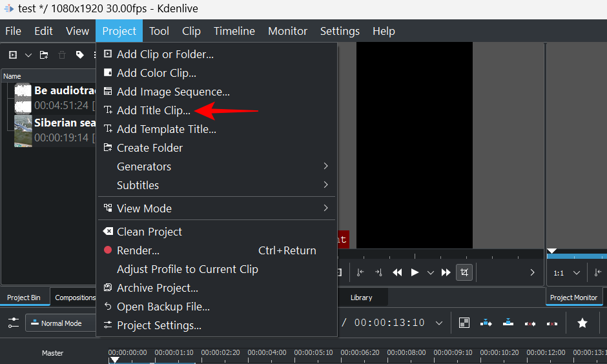This screenshot has width=607, height=364.
Task: Click the Overwrite Clip Zone icon in timeline toolbar
Action: 508,323
